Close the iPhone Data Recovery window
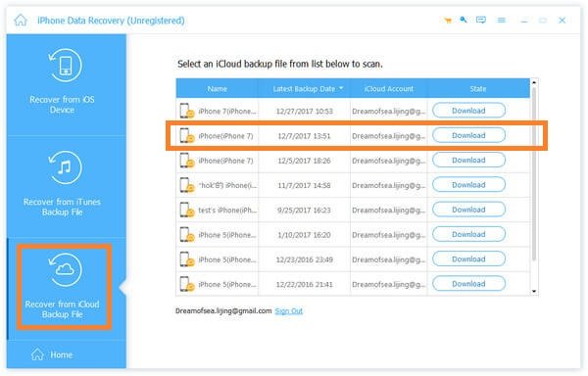Image resolution: width=588 pixels, height=376 pixels. click(x=562, y=21)
